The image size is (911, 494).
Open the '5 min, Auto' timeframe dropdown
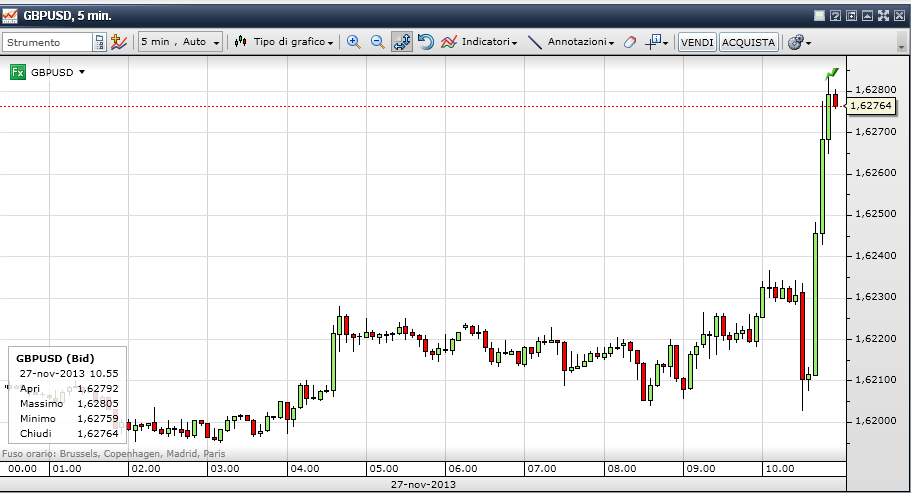(180, 42)
